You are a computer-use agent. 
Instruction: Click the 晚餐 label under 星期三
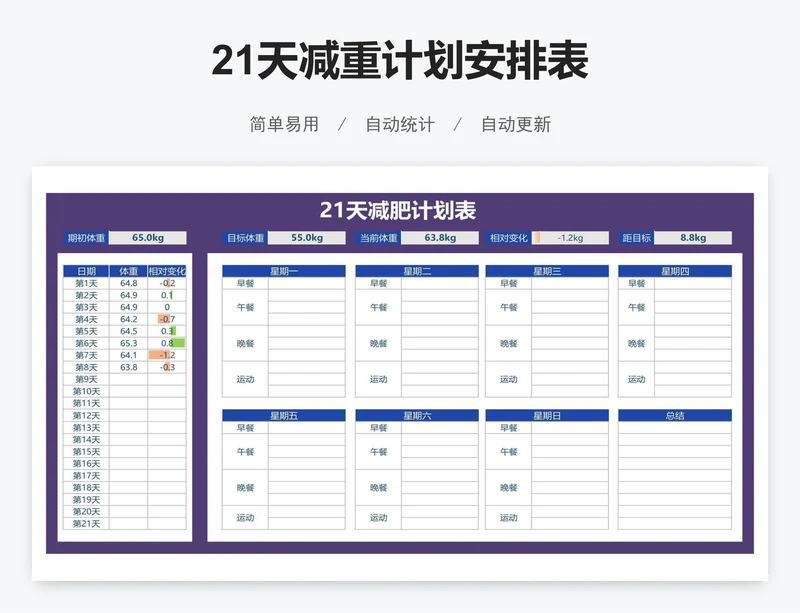[x=509, y=344]
